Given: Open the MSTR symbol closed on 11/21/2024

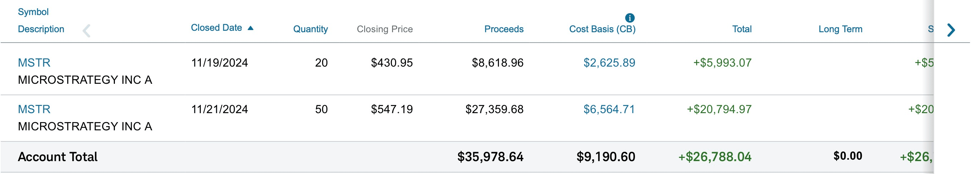Looking at the screenshot, I should coord(34,109).
